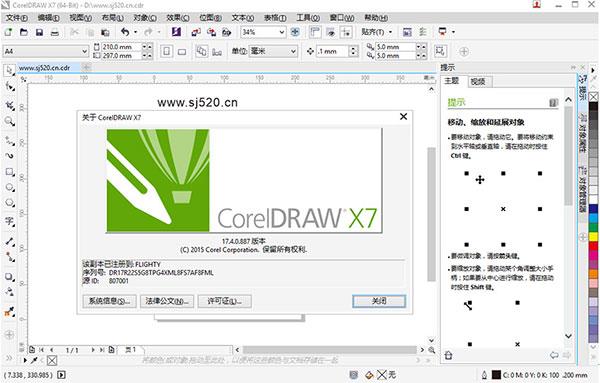The image size is (600, 383).
Task: Select the Zoom tool in toolbox
Action: click(x=10, y=122)
